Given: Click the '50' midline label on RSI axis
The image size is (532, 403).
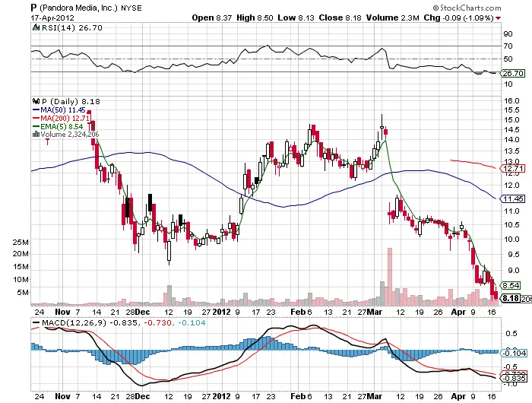Looking at the screenshot, I should [x=508, y=59].
